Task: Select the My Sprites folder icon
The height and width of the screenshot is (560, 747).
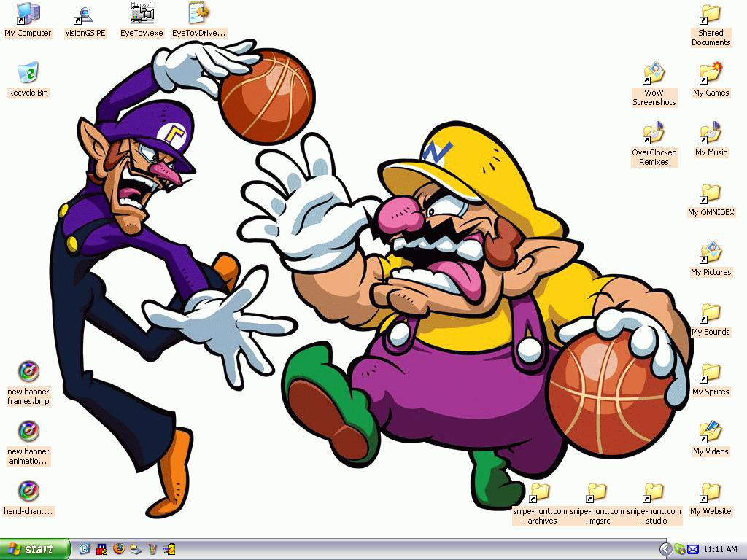Action: click(711, 373)
